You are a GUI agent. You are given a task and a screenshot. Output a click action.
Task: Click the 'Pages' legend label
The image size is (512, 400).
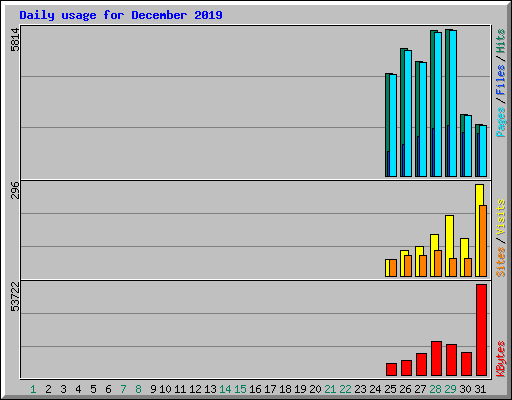[501, 122]
